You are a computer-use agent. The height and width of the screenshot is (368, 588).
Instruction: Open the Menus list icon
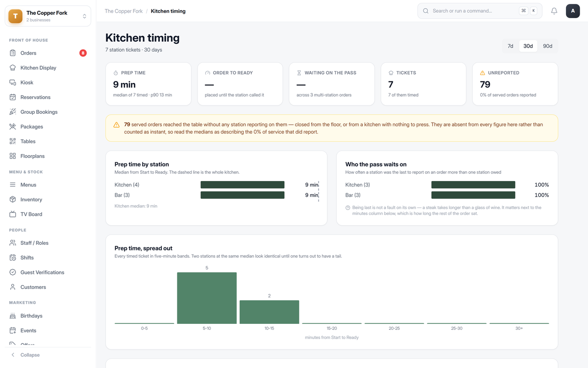click(x=13, y=185)
